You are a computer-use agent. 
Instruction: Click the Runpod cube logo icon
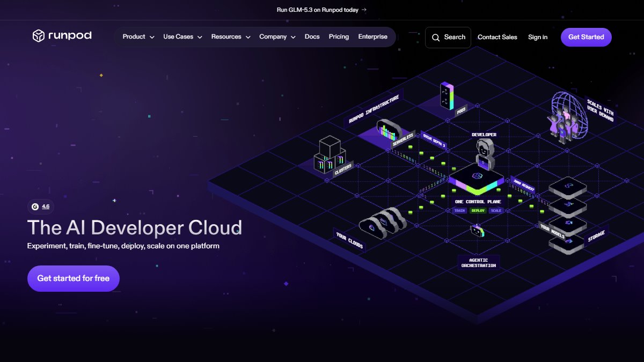[x=39, y=36]
